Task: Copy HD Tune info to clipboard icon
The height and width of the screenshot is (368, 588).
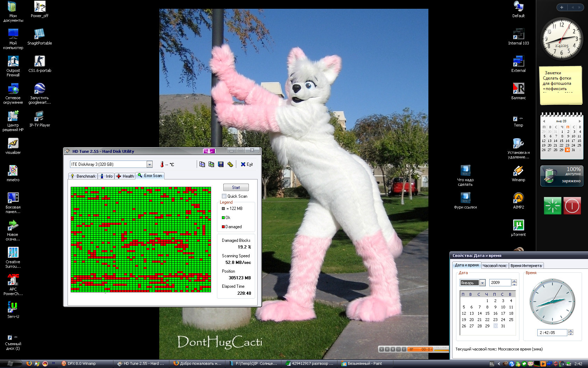Action: (x=202, y=164)
